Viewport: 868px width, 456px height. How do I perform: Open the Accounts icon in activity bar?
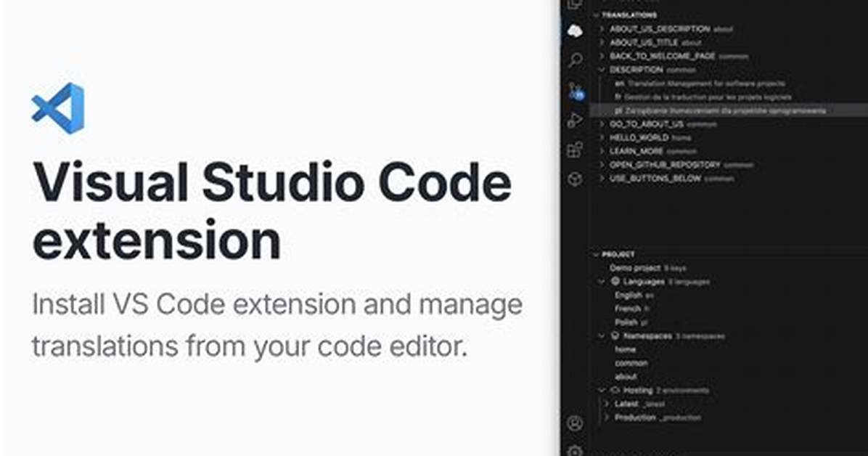(576, 424)
